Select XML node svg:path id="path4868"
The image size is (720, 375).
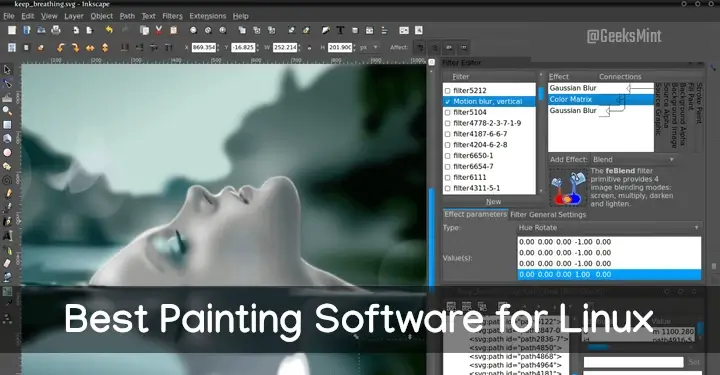[x=515, y=357]
